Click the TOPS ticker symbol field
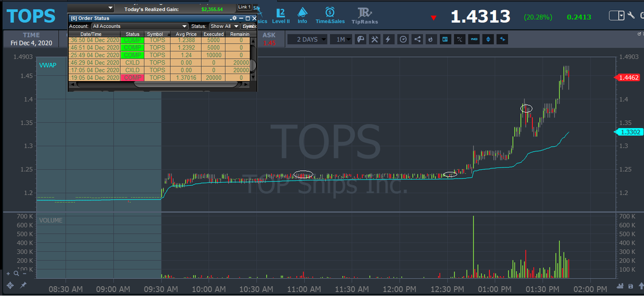The height and width of the screenshot is (296, 644). click(x=31, y=16)
